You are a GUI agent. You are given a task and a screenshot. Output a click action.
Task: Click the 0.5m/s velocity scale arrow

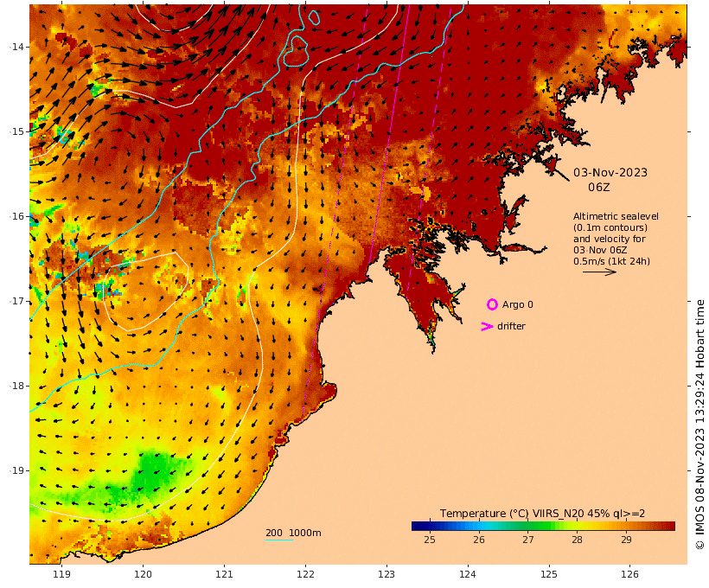click(599, 272)
